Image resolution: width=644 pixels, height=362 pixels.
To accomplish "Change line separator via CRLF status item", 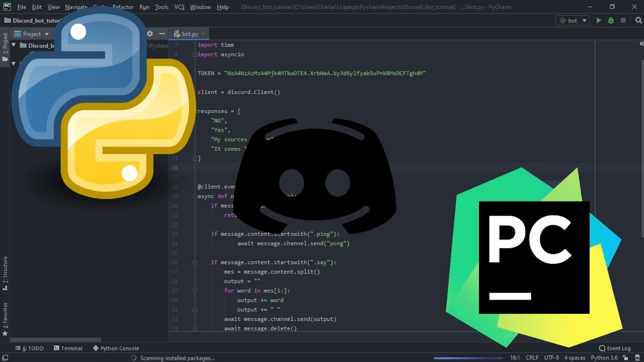I will [x=532, y=358].
